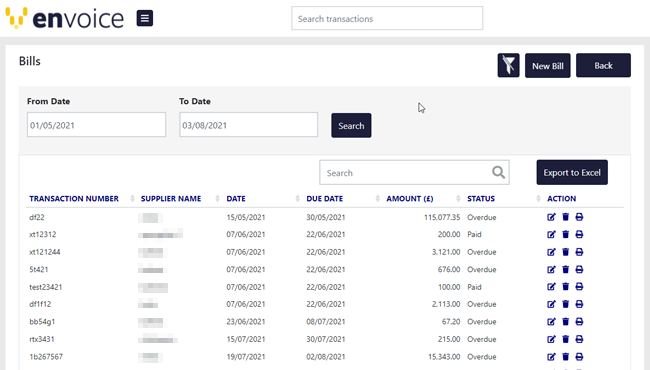The width and height of the screenshot is (650, 370).
Task: Click the Back button
Action: [603, 65]
